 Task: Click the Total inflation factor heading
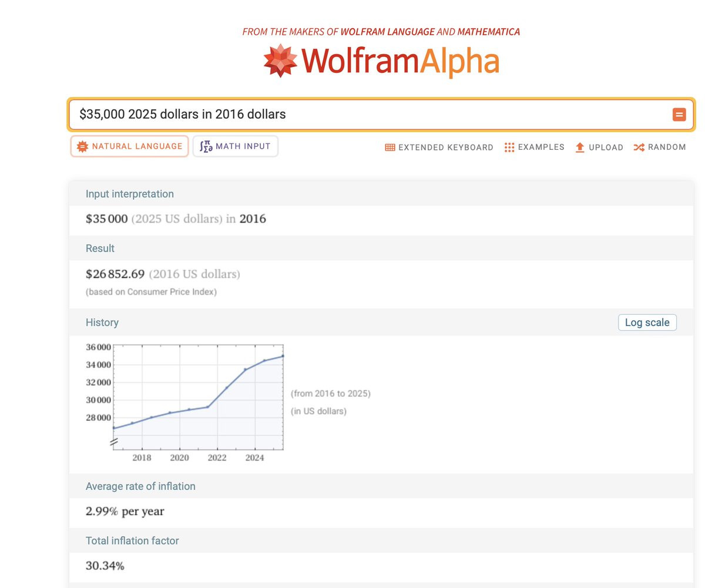tap(132, 541)
